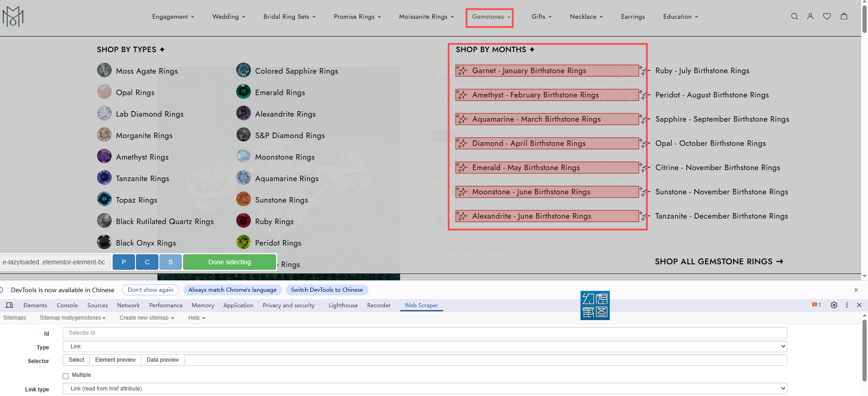868x396 pixels.
Task: Click the green Done selecting button
Action: (229, 262)
